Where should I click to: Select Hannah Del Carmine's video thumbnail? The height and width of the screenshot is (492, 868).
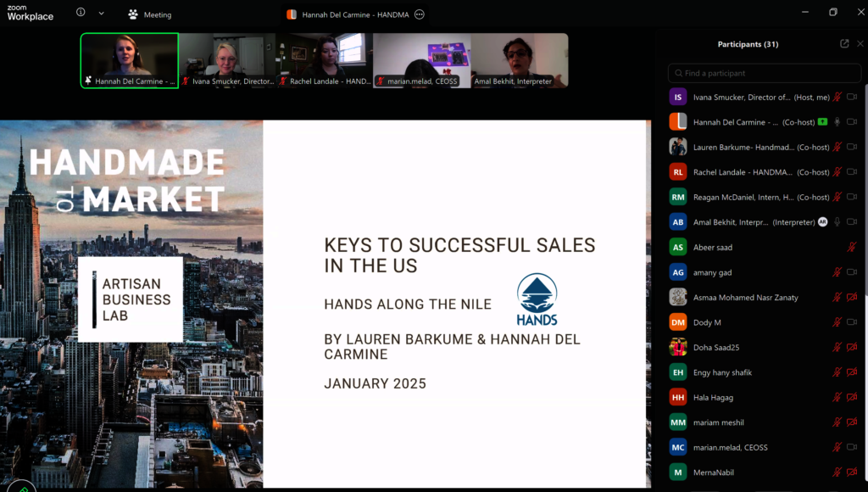130,59
